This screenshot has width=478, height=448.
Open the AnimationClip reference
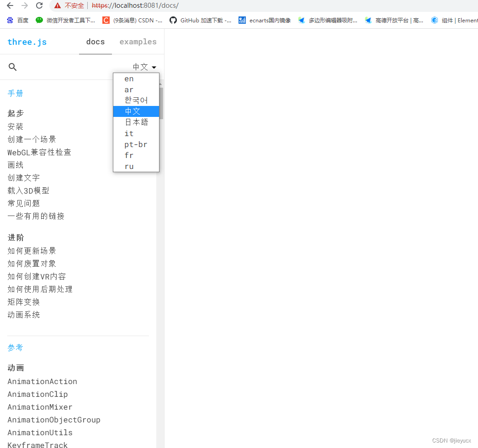[x=37, y=395]
